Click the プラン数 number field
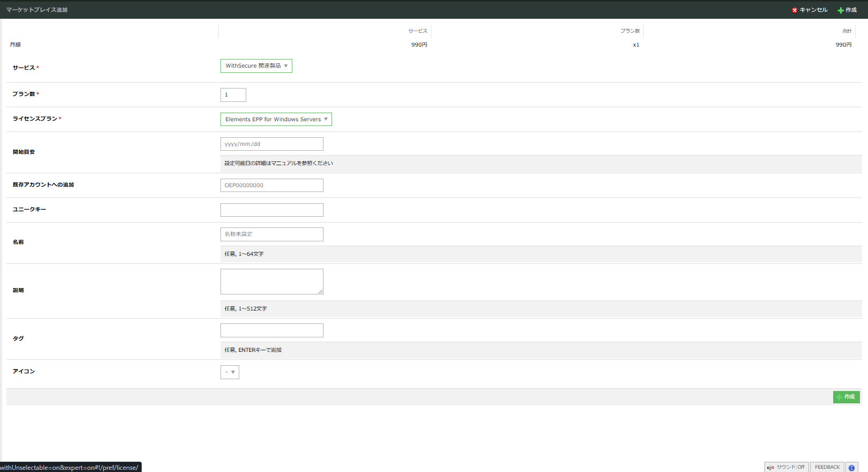The image size is (868, 472). (233, 95)
